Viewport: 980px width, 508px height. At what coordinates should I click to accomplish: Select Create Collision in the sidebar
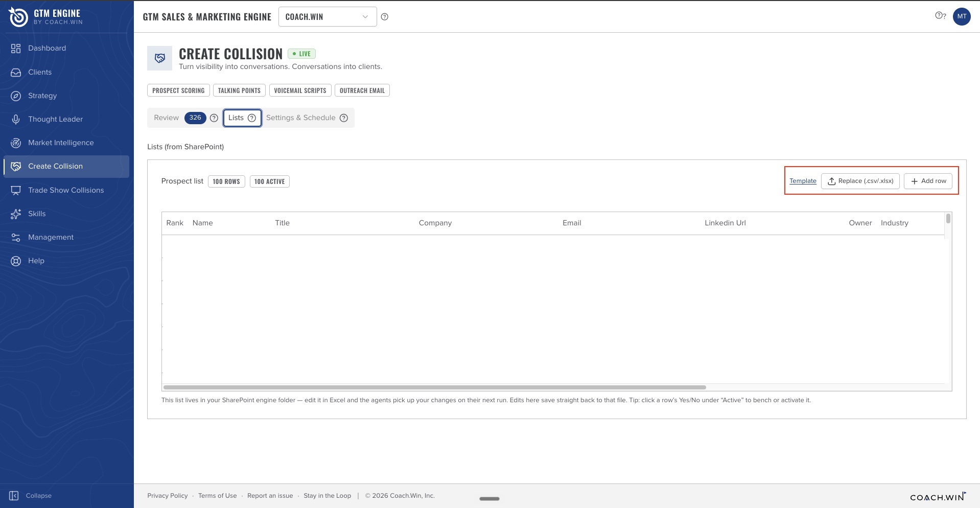pos(66,167)
